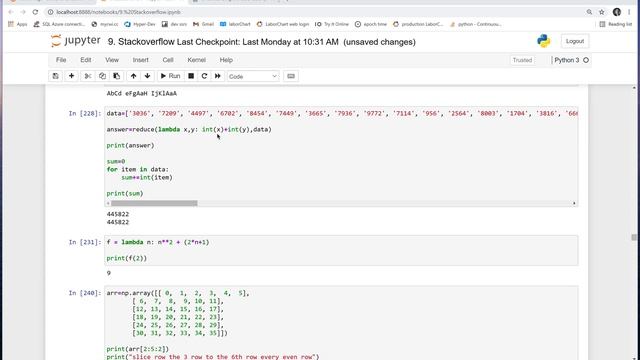Open the epoch time bookmark

[x=371, y=24]
